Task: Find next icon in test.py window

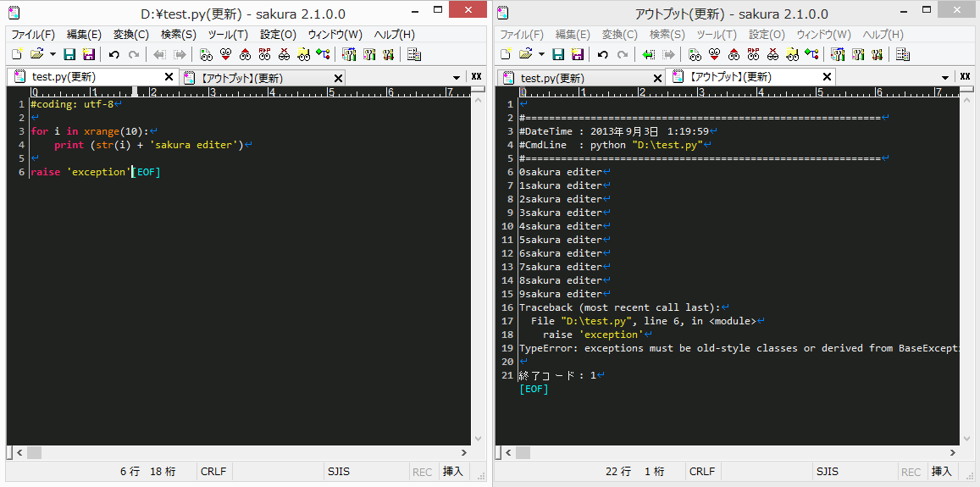Action: [225, 54]
